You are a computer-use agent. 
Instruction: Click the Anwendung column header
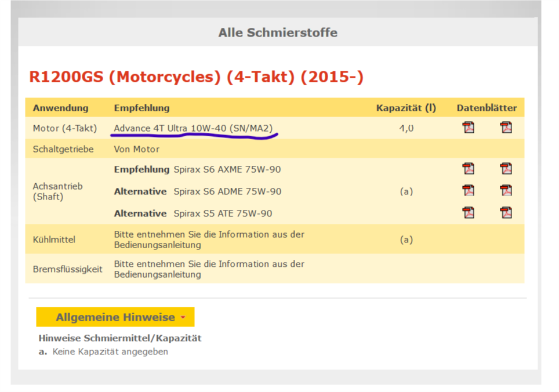[x=61, y=108]
